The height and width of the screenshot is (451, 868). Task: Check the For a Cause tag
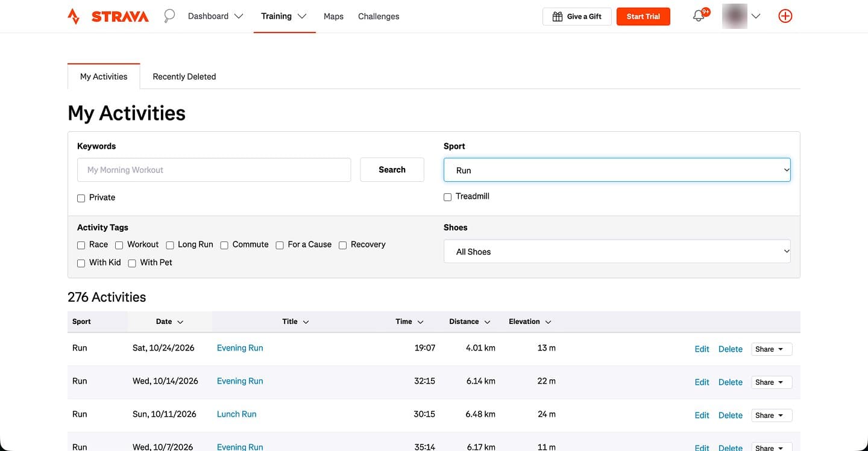(x=280, y=245)
